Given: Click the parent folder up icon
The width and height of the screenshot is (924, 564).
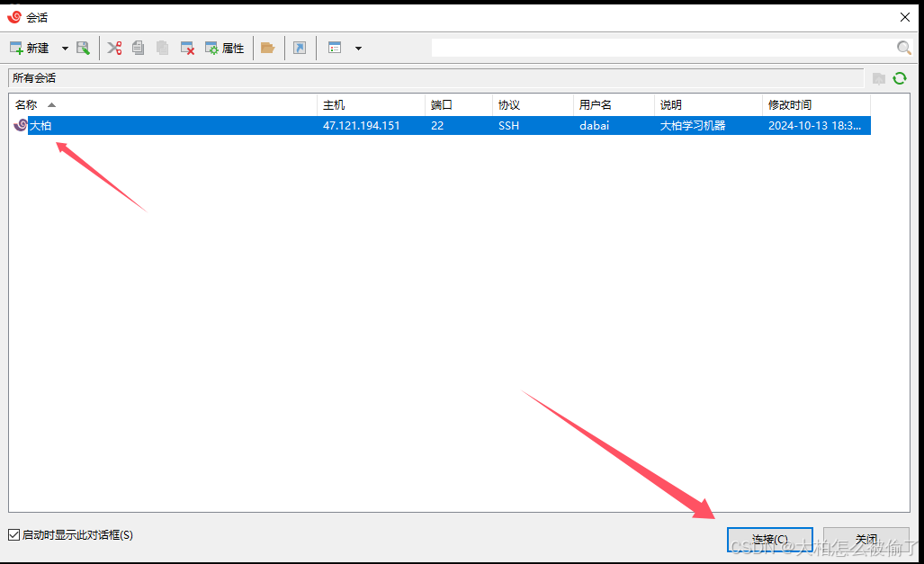Looking at the screenshot, I should click(x=879, y=78).
